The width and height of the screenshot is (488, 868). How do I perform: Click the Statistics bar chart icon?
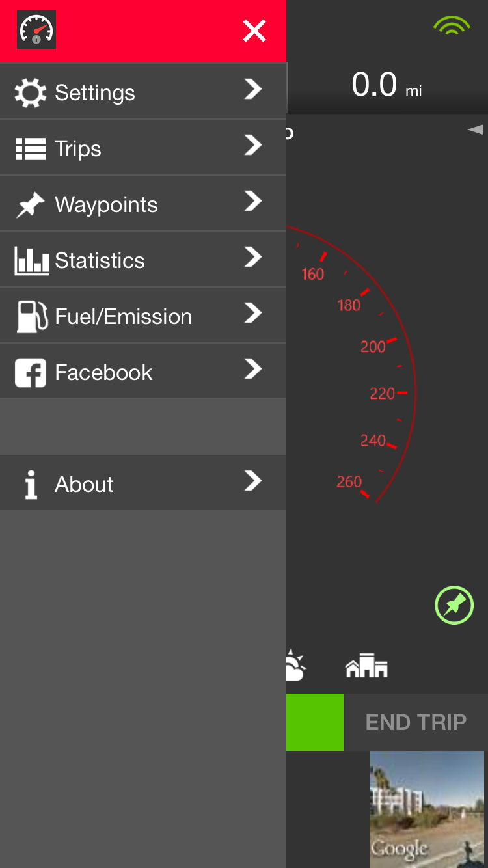tap(31, 261)
